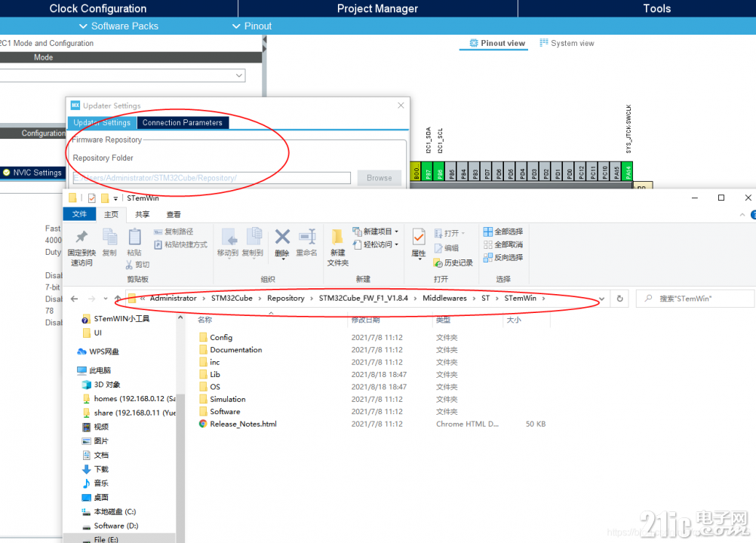
Task: Open the Project Manager tab
Action: pos(377,8)
